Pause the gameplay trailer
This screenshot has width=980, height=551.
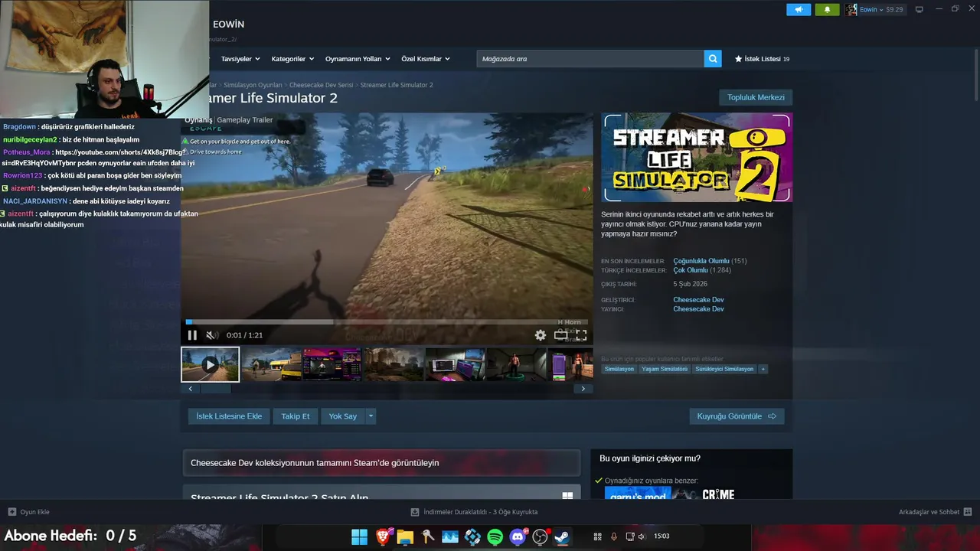click(x=192, y=335)
